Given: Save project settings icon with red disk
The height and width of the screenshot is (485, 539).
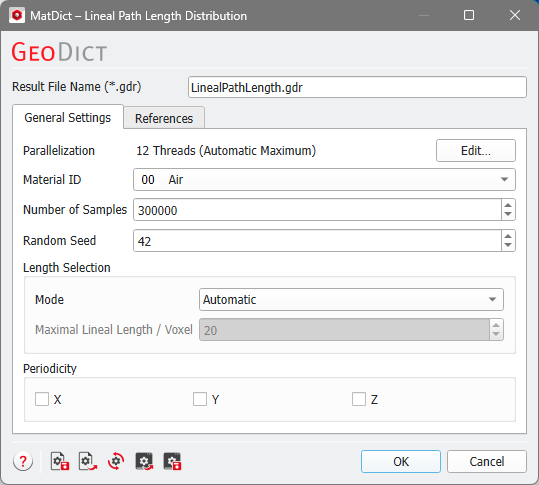Looking at the screenshot, I should tap(172, 461).
